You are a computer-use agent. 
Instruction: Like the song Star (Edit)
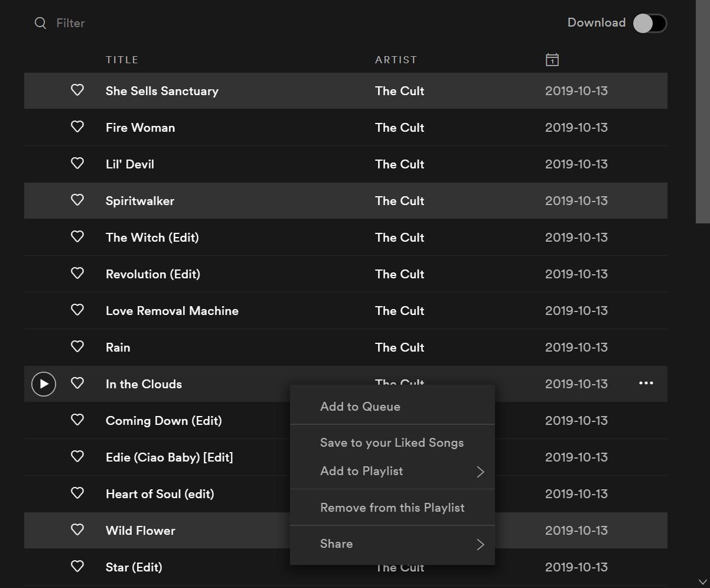77,566
